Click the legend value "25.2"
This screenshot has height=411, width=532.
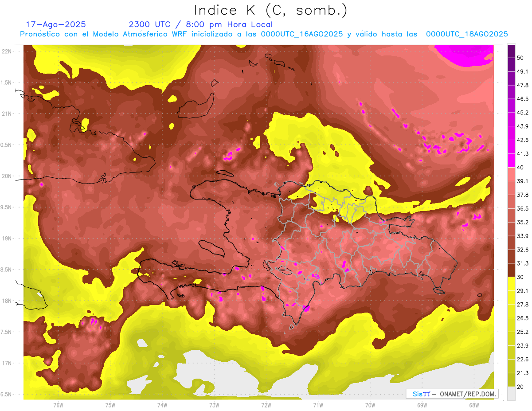tap(523, 332)
